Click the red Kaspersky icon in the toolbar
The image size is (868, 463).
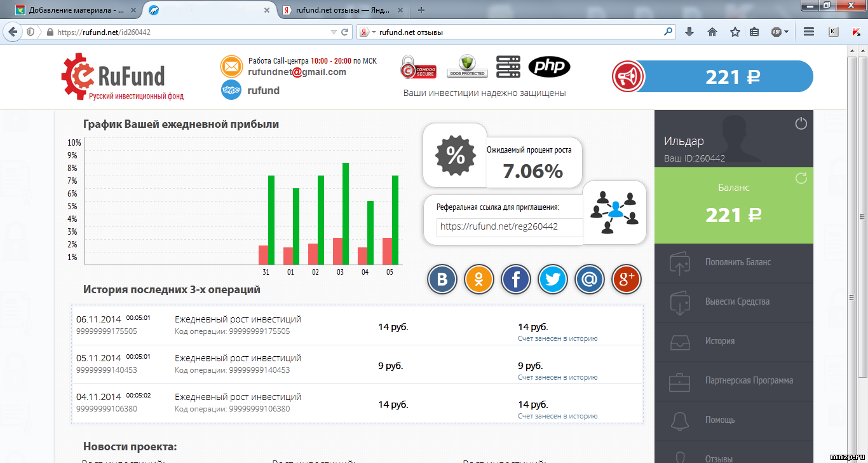[x=856, y=32]
